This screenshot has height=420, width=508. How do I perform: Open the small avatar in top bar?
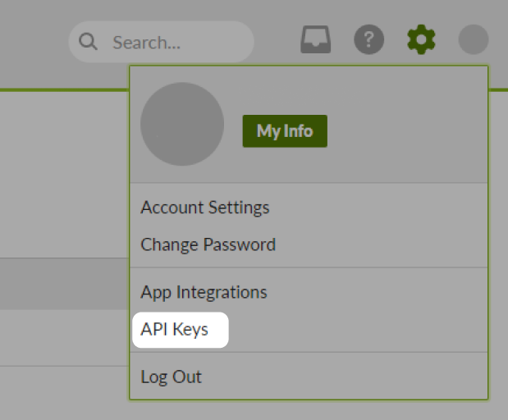click(474, 39)
